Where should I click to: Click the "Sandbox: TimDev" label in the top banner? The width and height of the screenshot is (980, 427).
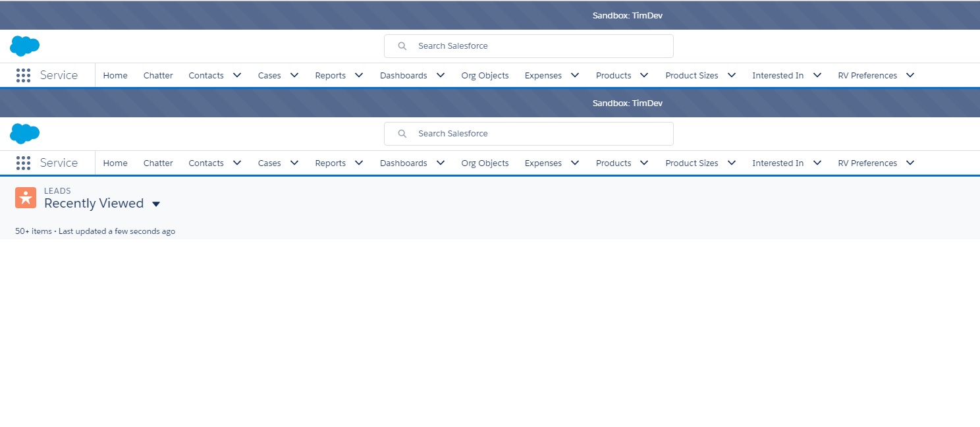tap(628, 16)
